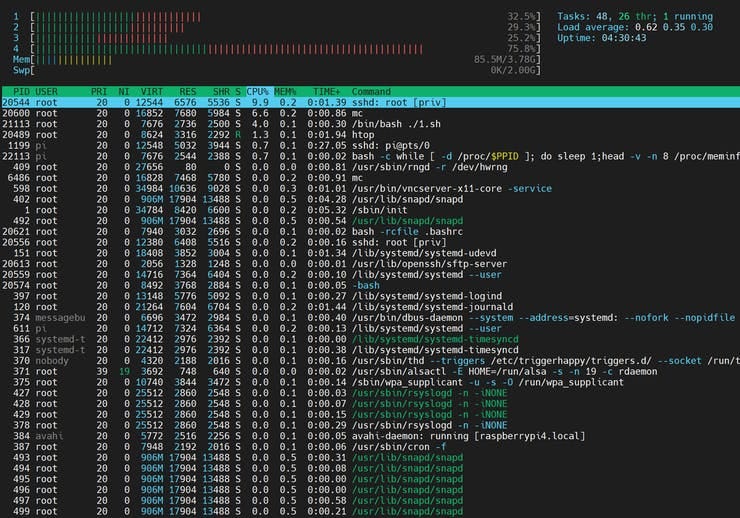Viewport: 740px width, 518px height.
Task: Select sshd: root [priv] with PID 20556
Action: (370, 242)
